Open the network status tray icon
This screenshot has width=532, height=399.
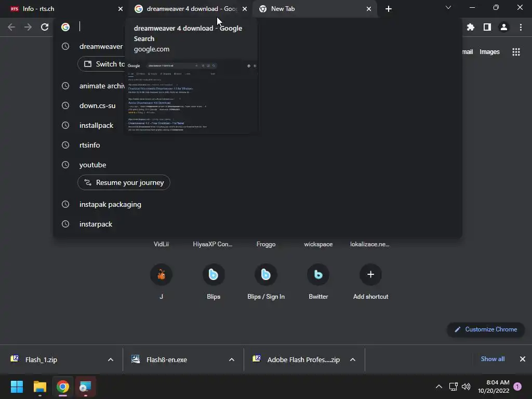[x=453, y=387]
